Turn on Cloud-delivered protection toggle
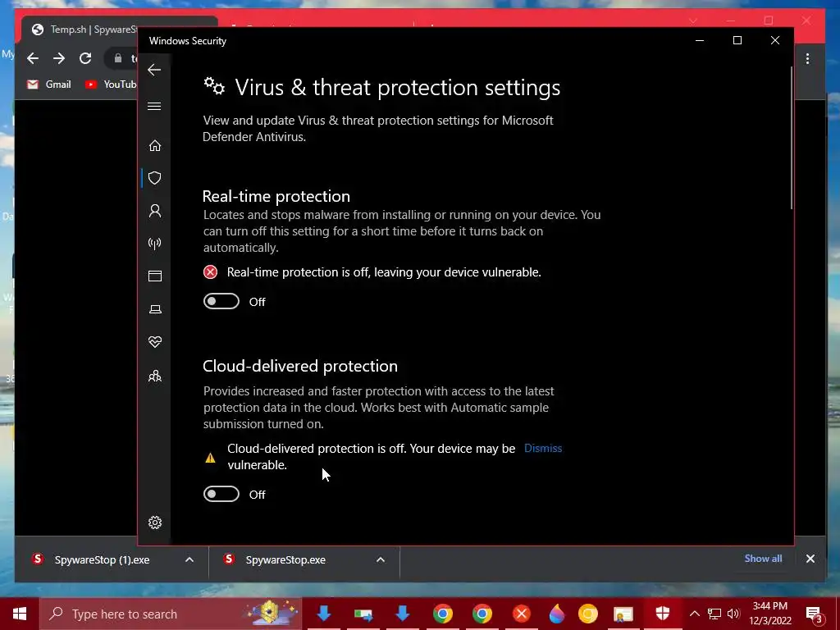The width and height of the screenshot is (840, 630). 221,494
